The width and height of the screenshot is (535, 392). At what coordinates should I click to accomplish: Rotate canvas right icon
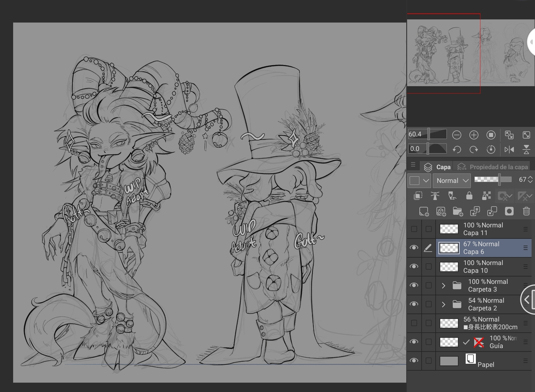pyautogui.click(x=474, y=149)
